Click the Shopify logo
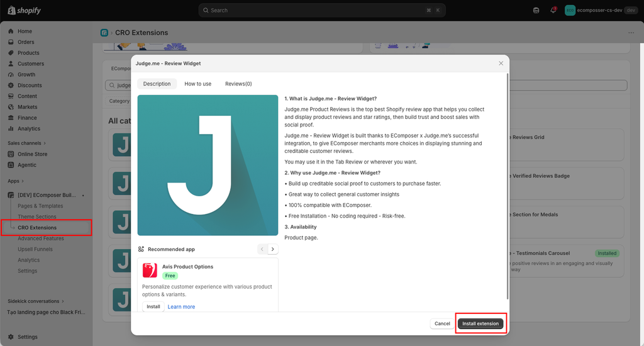The image size is (644, 346). click(25, 10)
